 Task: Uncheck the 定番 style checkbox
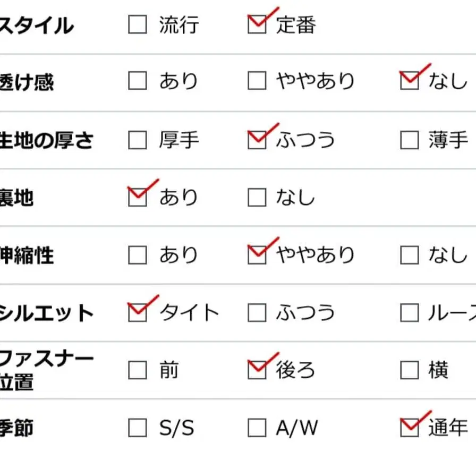tap(257, 24)
